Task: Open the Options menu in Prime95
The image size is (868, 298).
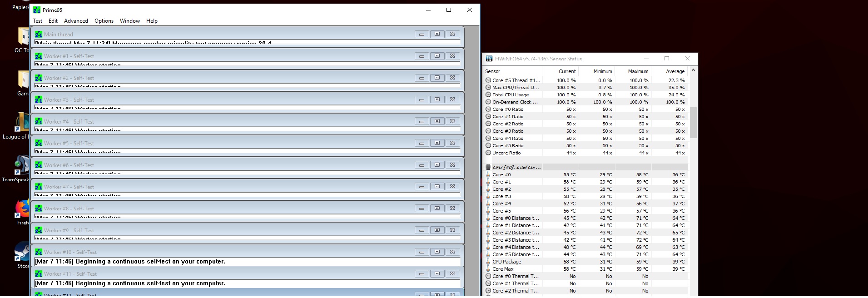Action: (104, 21)
